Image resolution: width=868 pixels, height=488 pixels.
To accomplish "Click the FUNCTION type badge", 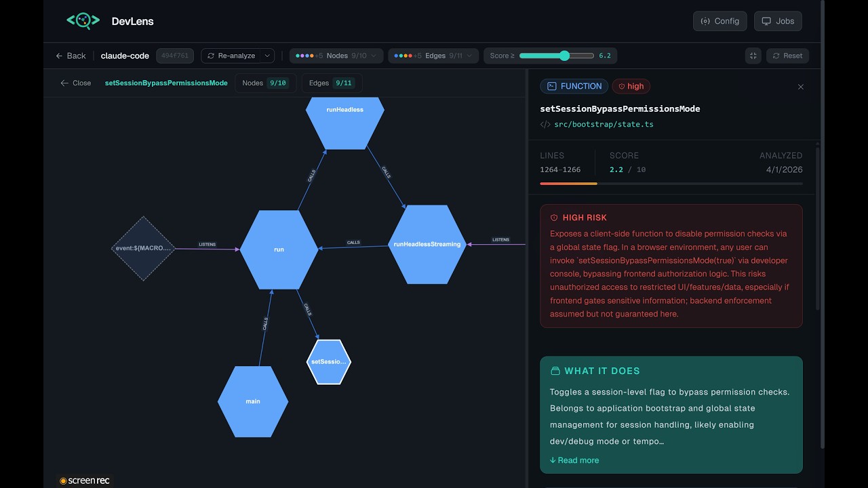I will point(574,86).
